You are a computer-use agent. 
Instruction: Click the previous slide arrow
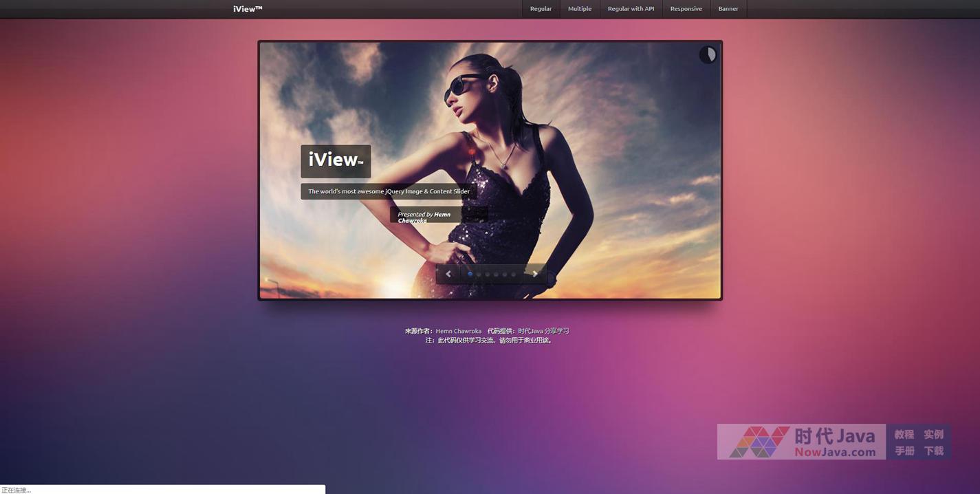tap(448, 274)
